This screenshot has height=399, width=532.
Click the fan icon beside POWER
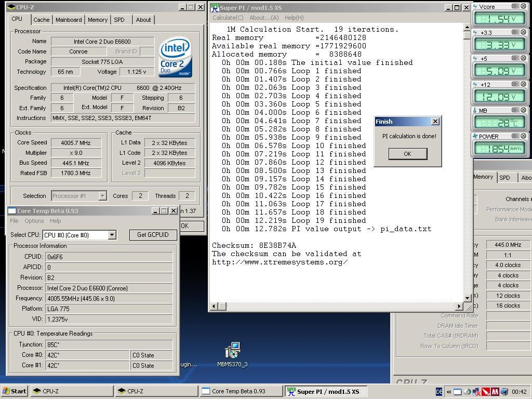(x=475, y=136)
